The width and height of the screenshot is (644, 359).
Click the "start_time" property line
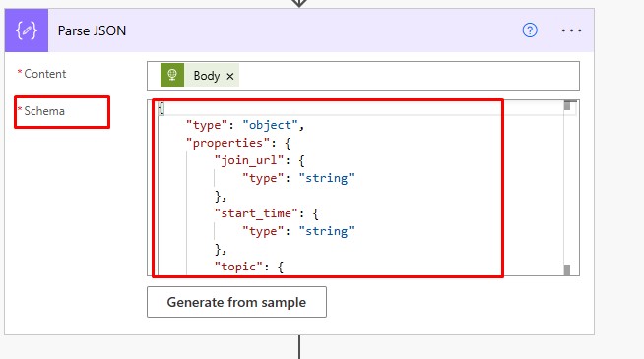coord(266,213)
